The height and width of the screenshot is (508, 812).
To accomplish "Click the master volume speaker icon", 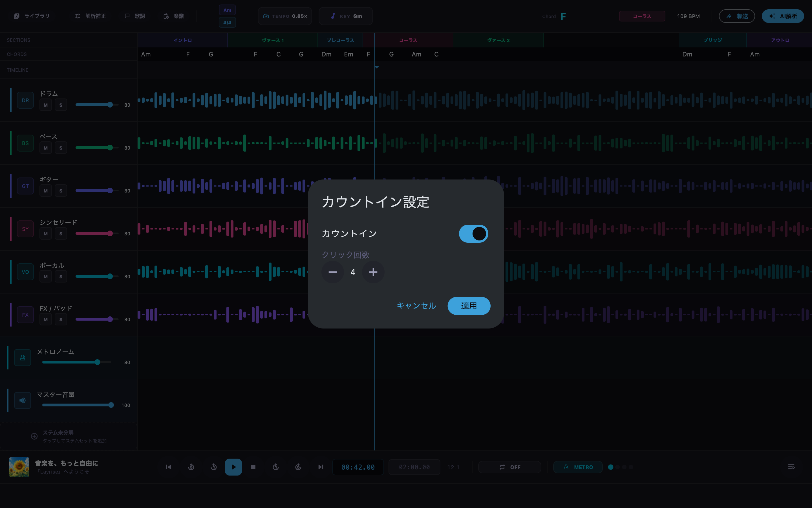I will (x=23, y=400).
